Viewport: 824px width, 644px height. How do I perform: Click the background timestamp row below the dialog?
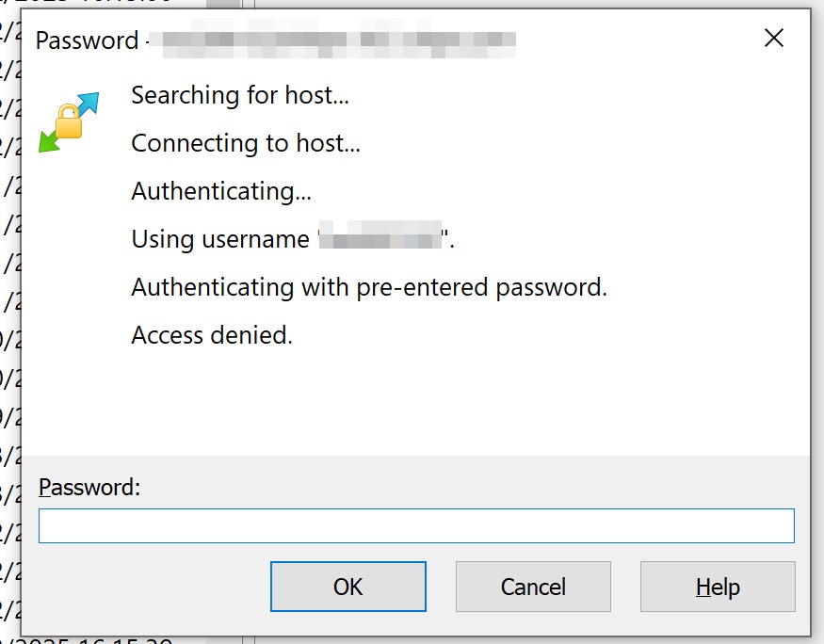coord(94,639)
